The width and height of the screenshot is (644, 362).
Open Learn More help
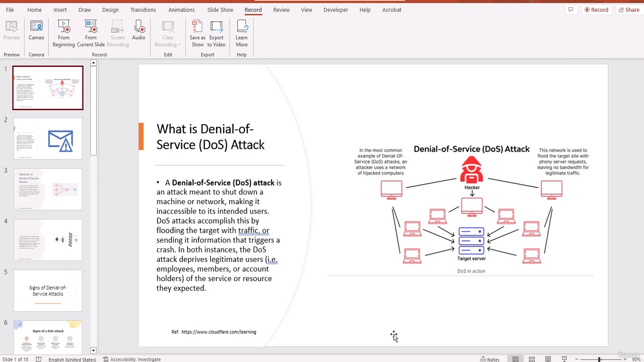(x=242, y=33)
